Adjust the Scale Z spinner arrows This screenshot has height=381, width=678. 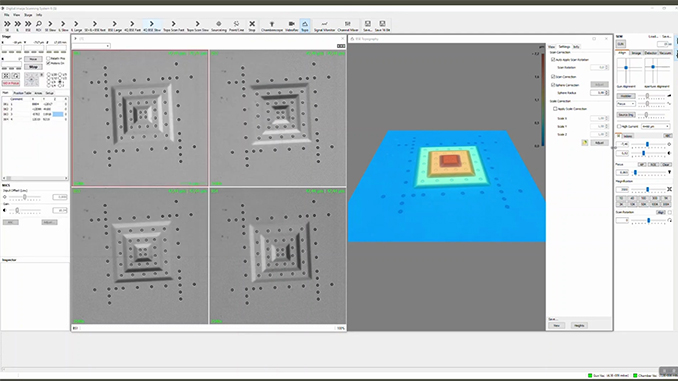(607, 134)
